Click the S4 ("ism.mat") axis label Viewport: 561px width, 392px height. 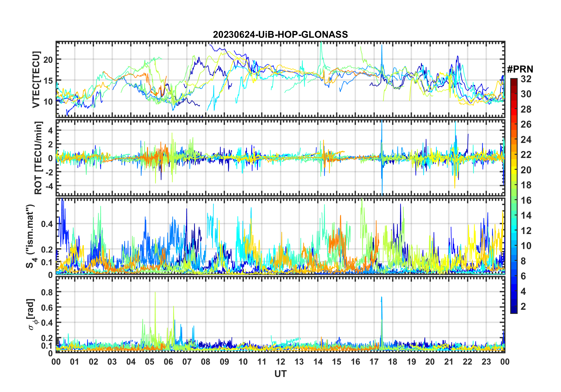31,236
